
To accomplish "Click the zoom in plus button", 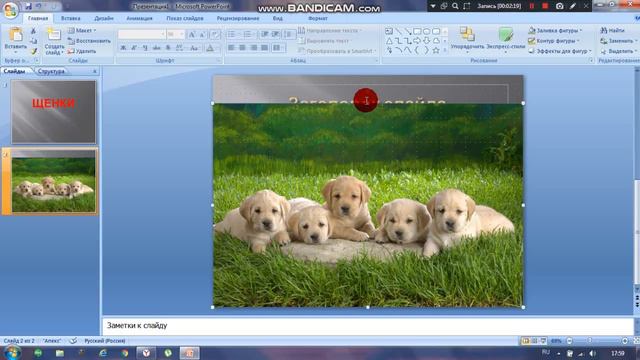I will (624, 340).
